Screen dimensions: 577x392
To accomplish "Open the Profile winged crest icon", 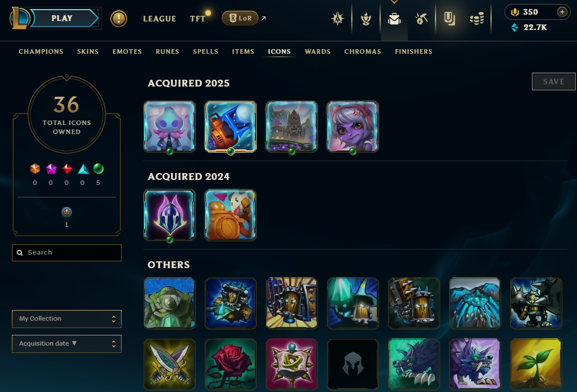I will pos(366,19).
